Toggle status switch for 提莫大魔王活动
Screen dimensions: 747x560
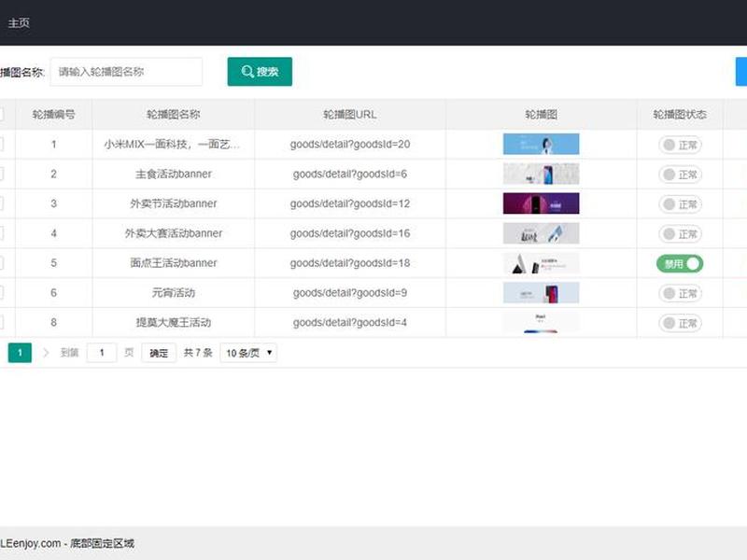pos(680,323)
